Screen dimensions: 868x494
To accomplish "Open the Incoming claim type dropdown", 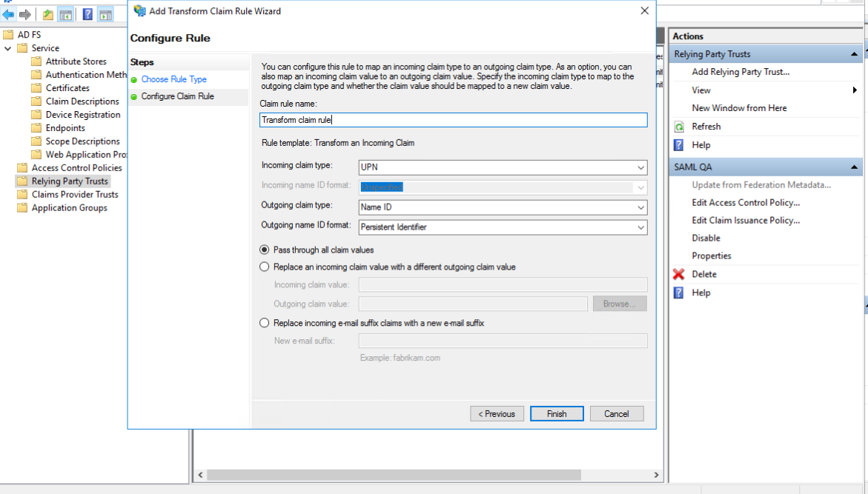I will click(x=640, y=167).
